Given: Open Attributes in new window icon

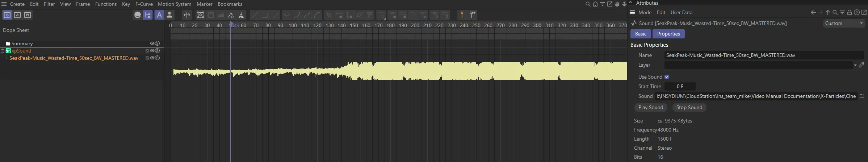Looking at the screenshot, I should pyautogui.click(x=864, y=12).
